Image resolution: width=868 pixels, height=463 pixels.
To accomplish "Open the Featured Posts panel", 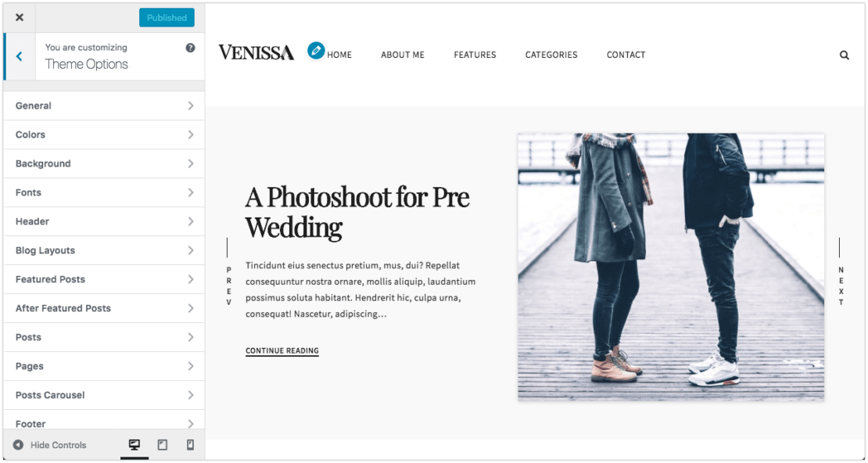I will click(x=104, y=279).
